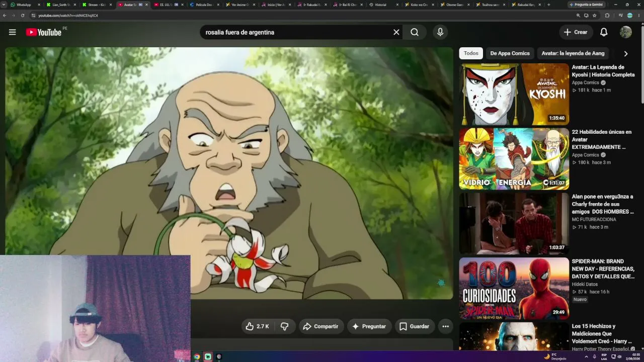Open the ESP language input indicator
This screenshot has width=644, height=362.
pos(604,356)
